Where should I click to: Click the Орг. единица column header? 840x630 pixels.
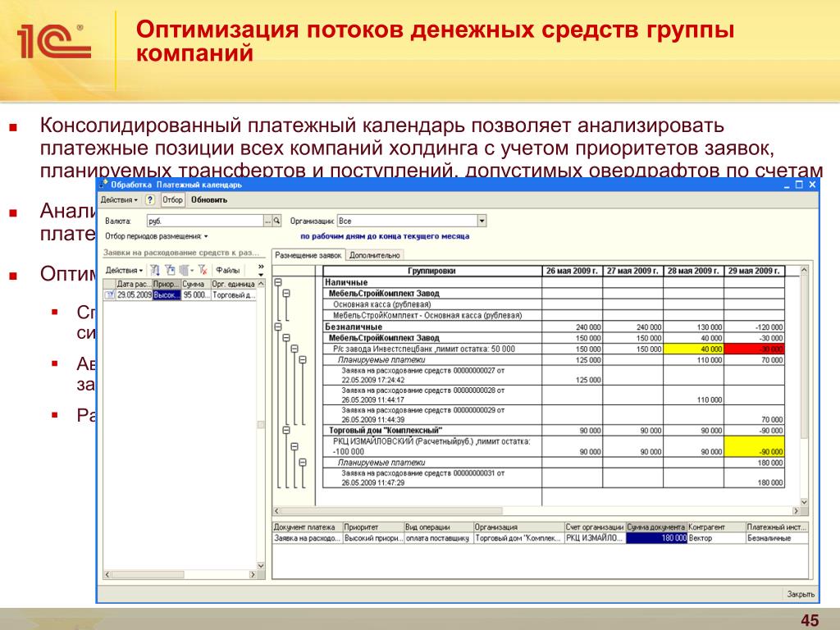pos(234,284)
